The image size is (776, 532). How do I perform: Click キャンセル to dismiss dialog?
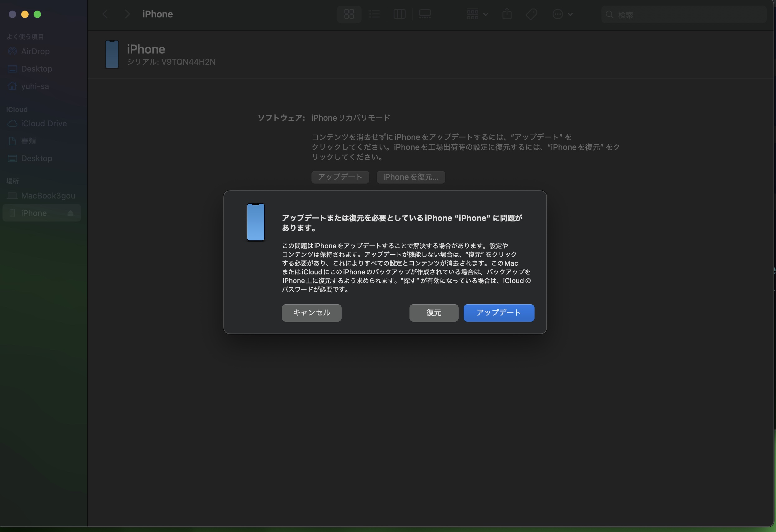[311, 313]
